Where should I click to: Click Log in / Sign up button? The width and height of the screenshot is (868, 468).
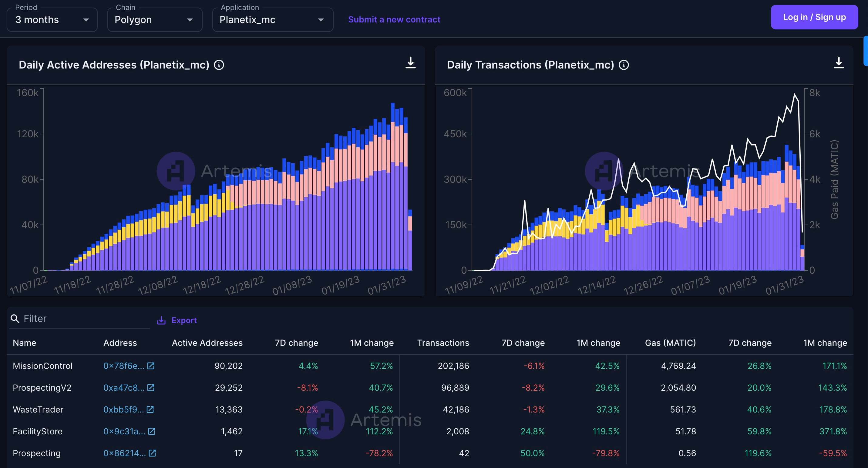pos(814,17)
